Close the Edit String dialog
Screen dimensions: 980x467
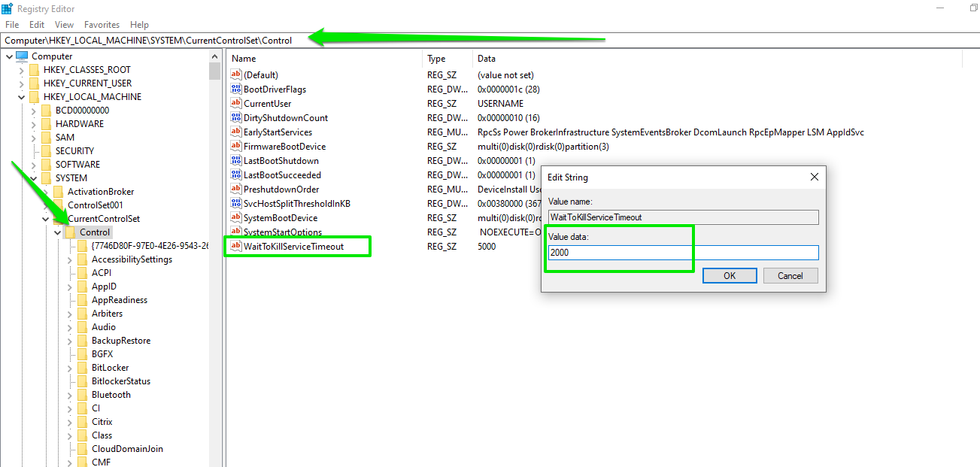814,177
